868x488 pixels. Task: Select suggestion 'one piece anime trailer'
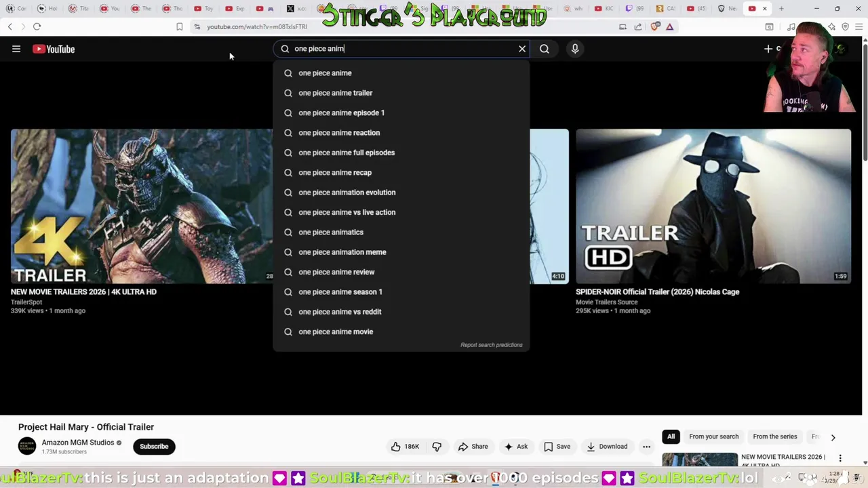click(401, 93)
